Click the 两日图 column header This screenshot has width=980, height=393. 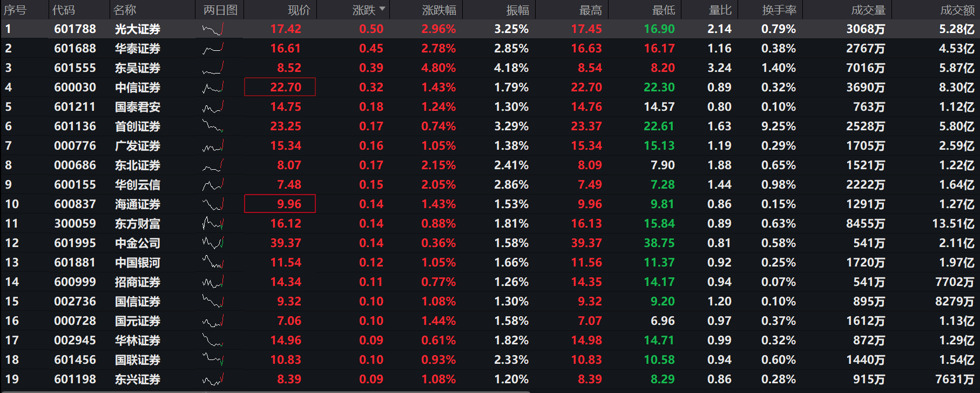coord(220,10)
